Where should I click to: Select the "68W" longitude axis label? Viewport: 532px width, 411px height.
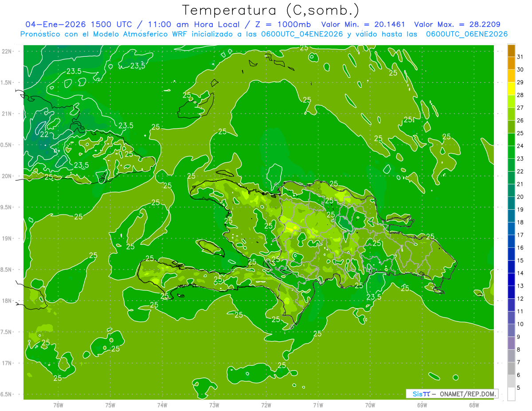(x=474, y=405)
